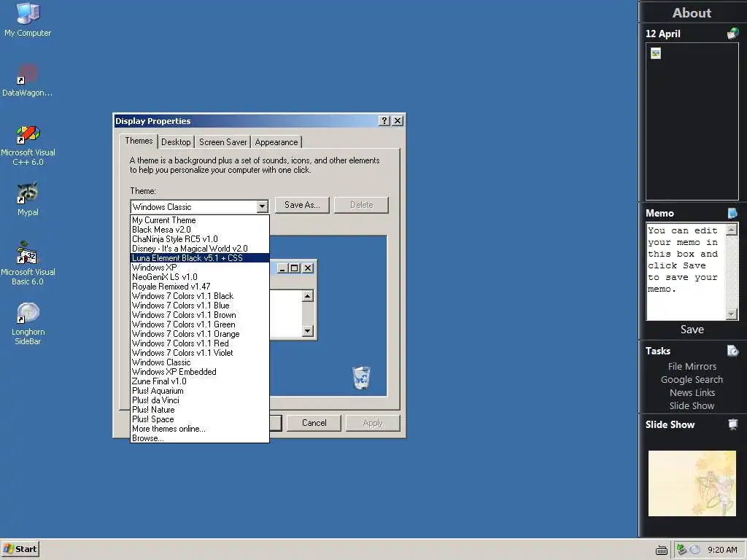Switch to the Themes tab
747x560 pixels.
(139, 141)
